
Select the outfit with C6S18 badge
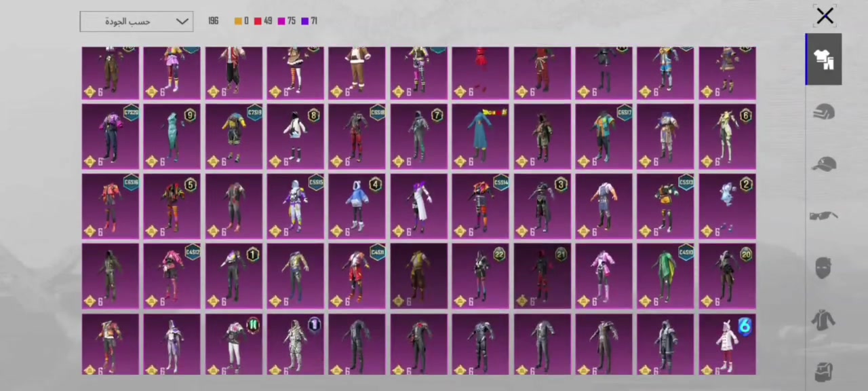(x=357, y=136)
